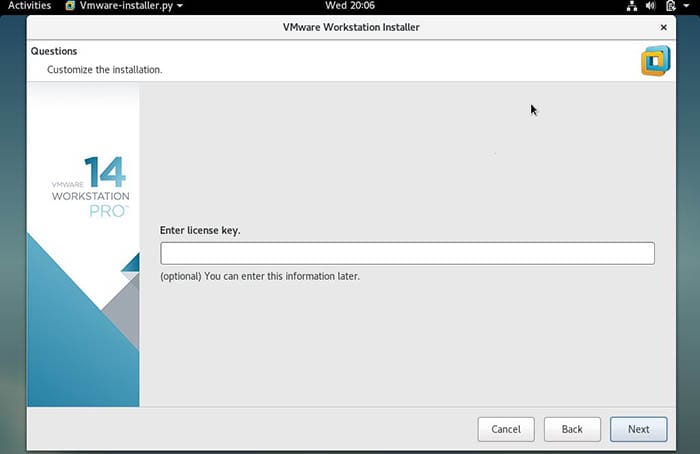This screenshot has width=700, height=454.
Task: Click the VMware Workstation logo icon in header
Action: [x=655, y=61]
